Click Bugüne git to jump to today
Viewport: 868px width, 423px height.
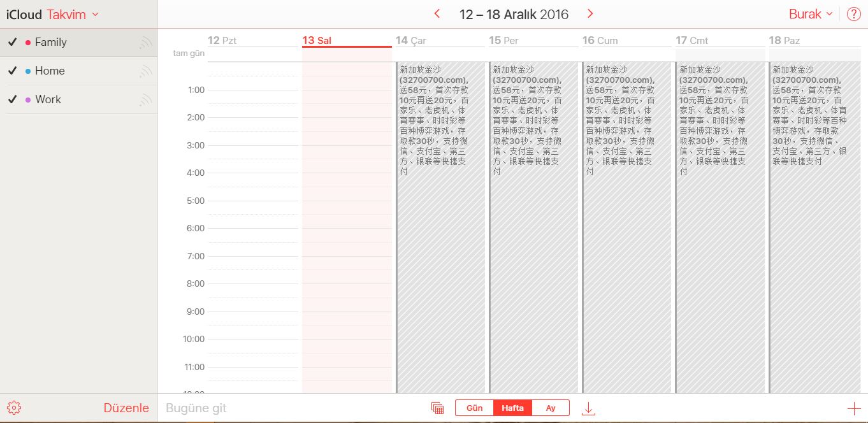coord(196,408)
